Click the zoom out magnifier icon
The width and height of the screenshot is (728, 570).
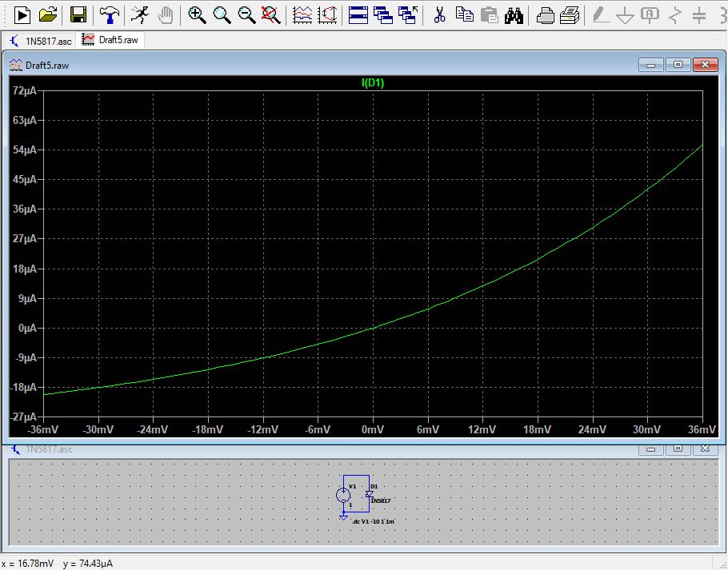point(247,14)
